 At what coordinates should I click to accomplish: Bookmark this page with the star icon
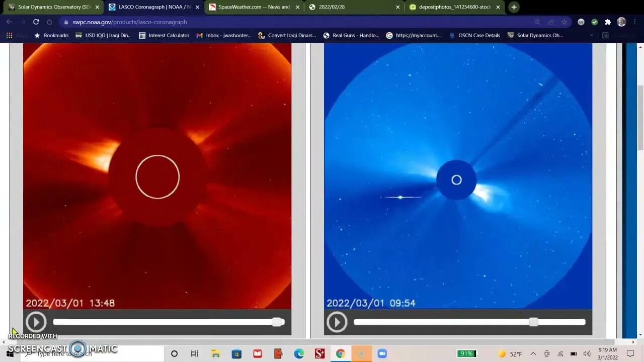coord(564,22)
